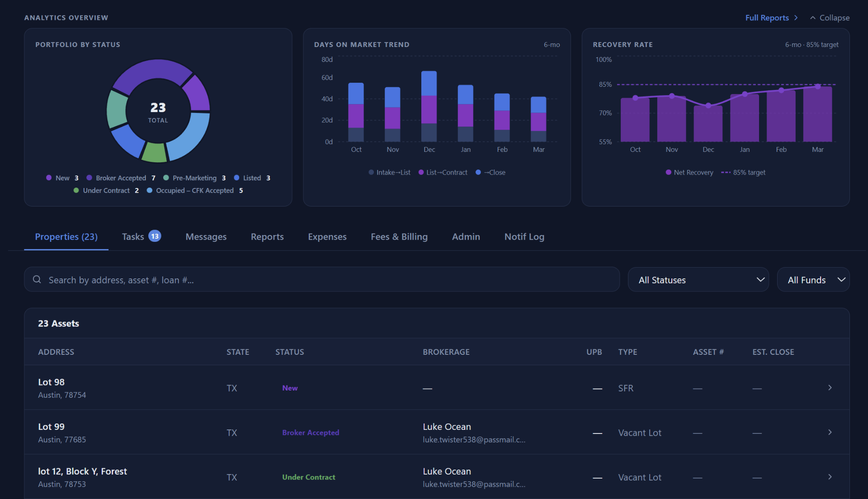Toggle →Close legend series
The height and width of the screenshot is (499, 868).
pyautogui.click(x=491, y=172)
